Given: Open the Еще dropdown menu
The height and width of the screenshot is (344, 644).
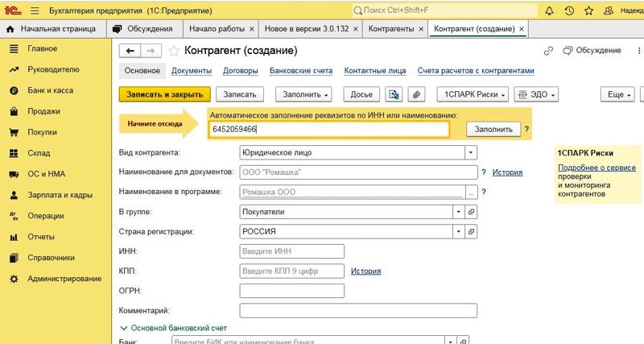Looking at the screenshot, I should tap(617, 94).
